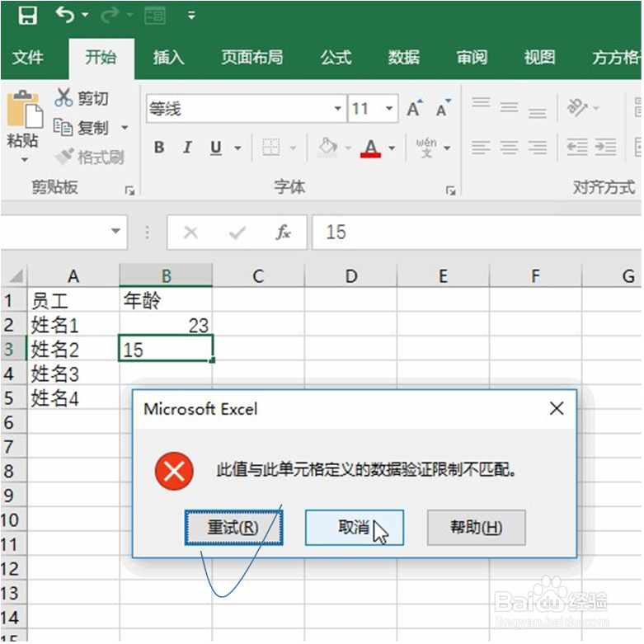Click the Undo arrow icon
This screenshot has width=644, height=644.
[65, 15]
